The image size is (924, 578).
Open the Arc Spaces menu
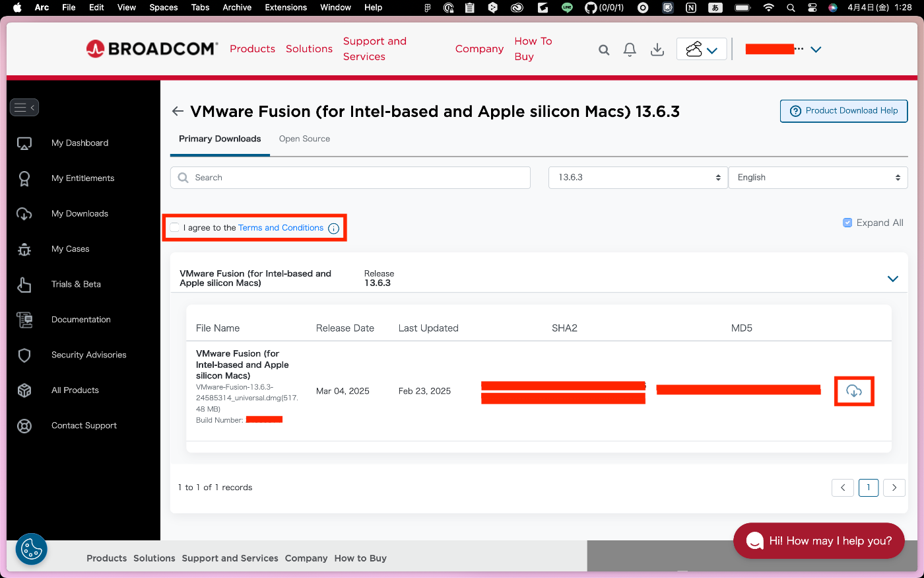[164, 7]
